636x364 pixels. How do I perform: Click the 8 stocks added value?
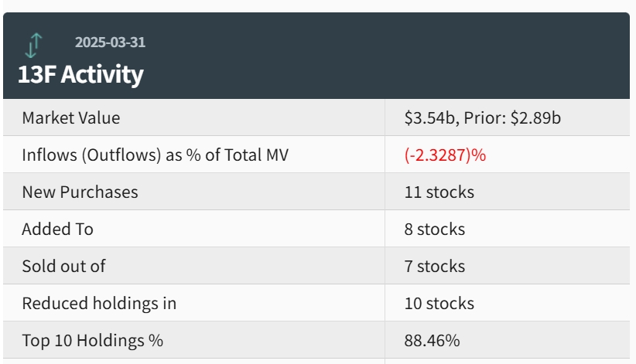click(435, 229)
